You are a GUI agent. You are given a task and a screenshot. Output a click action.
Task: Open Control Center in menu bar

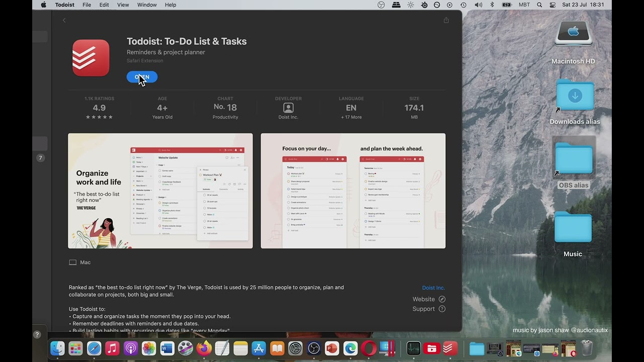coord(552,5)
